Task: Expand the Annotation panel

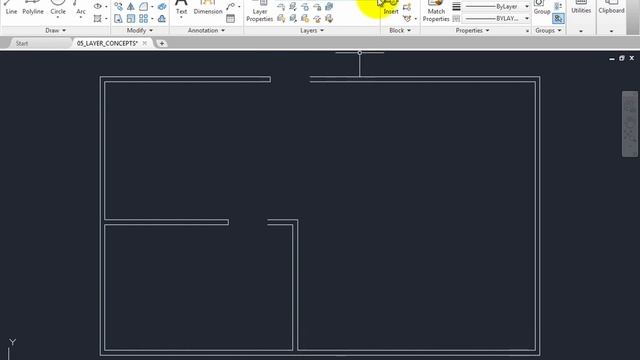Action: (x=206, y=30)
